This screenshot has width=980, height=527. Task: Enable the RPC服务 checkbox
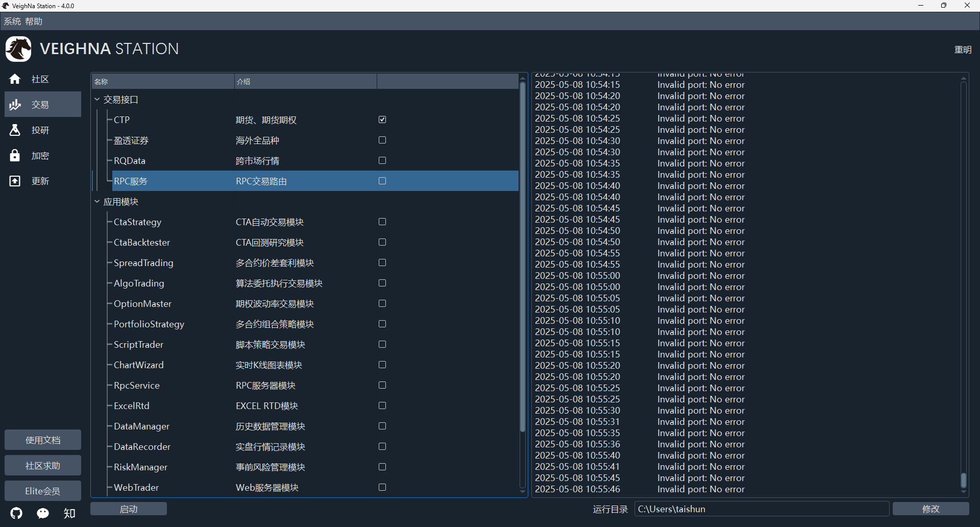tap(382, 181)
